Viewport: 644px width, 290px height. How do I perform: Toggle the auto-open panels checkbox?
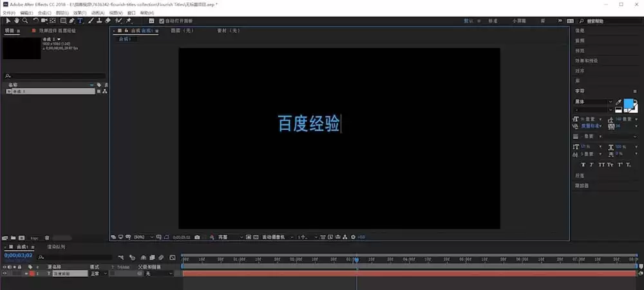click(162, 21)
